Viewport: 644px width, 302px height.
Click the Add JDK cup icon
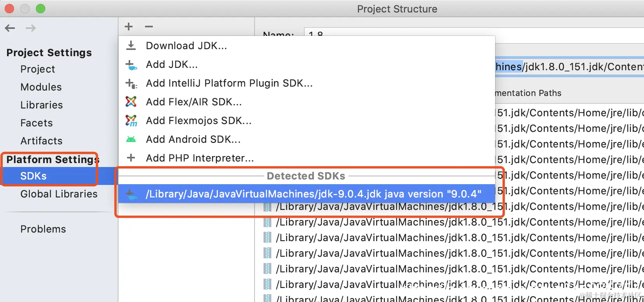coord(131,65)
